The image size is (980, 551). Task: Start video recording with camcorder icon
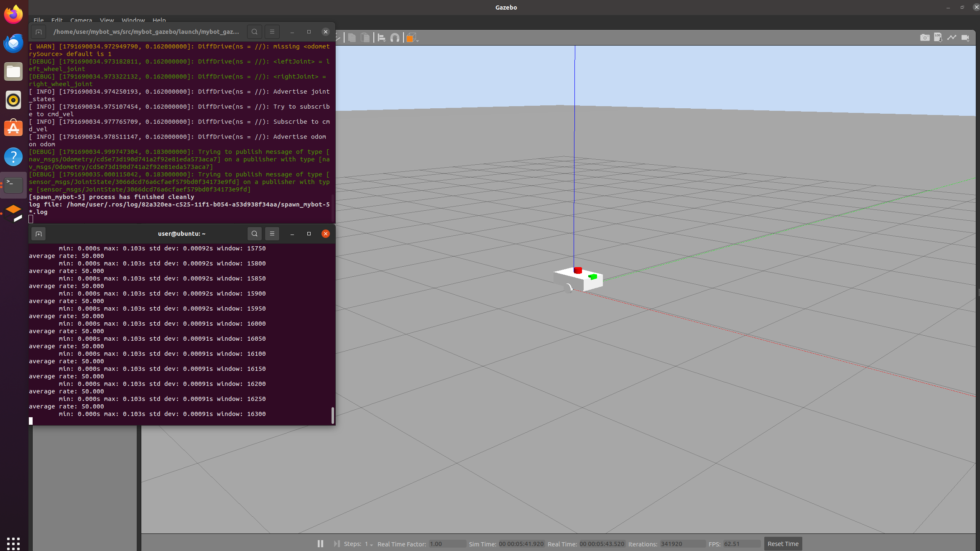[965, 38]
